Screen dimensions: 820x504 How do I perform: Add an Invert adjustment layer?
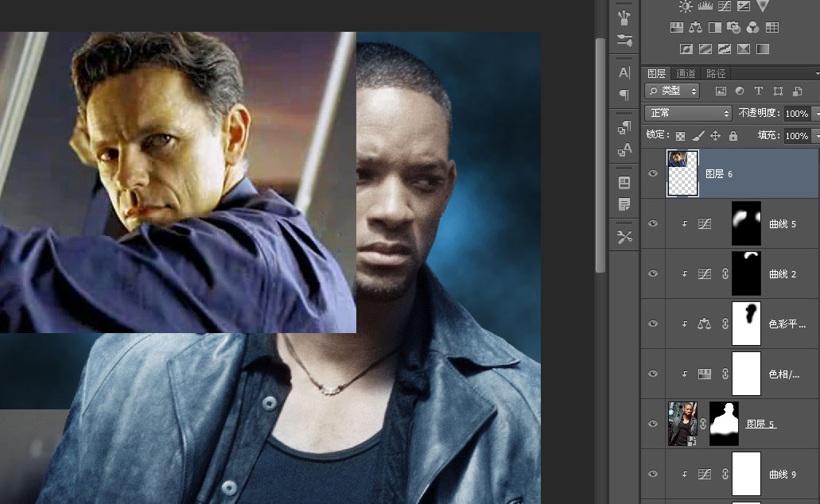click(x=686, y=49)
